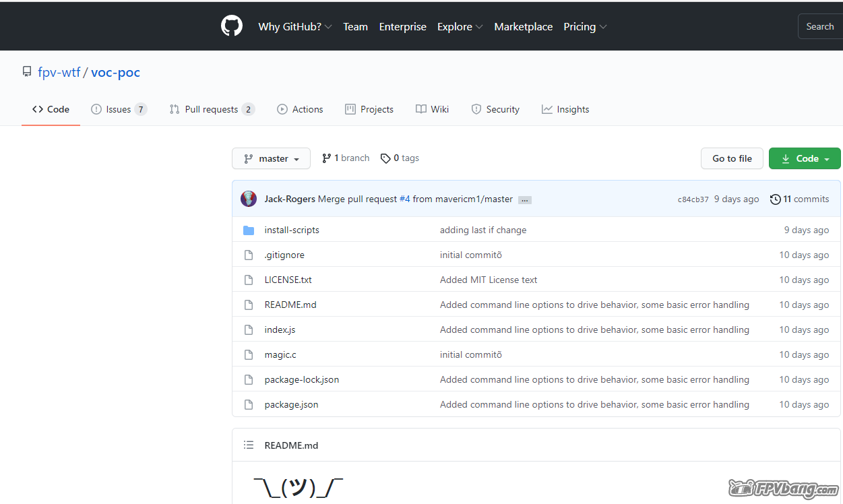843x504 pixels.
Task: Click the install-scripts folder icon
Action: (x=249, y=230)
